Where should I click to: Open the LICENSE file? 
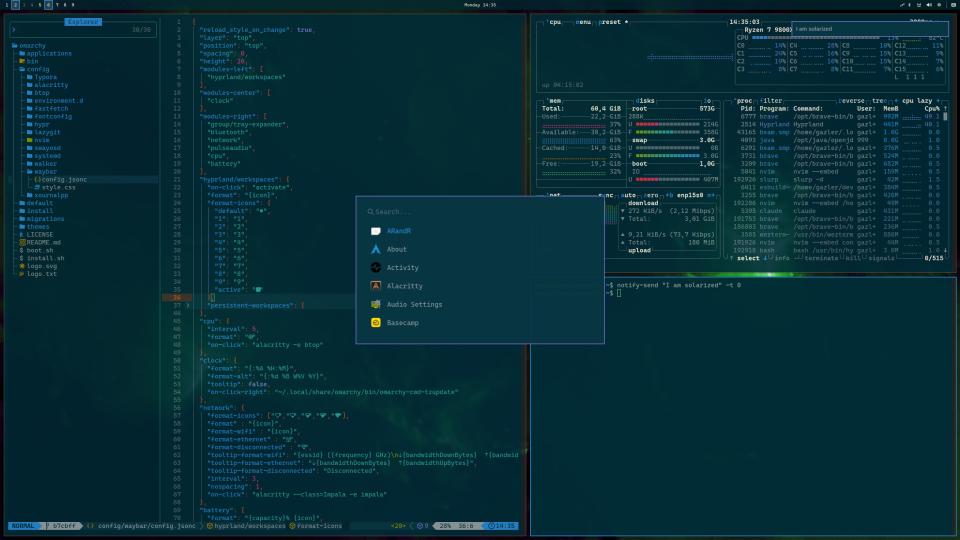pos(36,234)
